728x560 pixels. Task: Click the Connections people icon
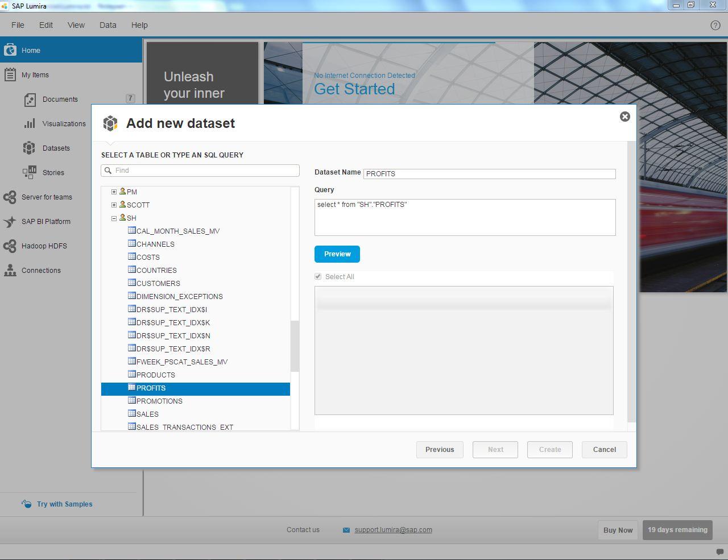pos(10,270)
